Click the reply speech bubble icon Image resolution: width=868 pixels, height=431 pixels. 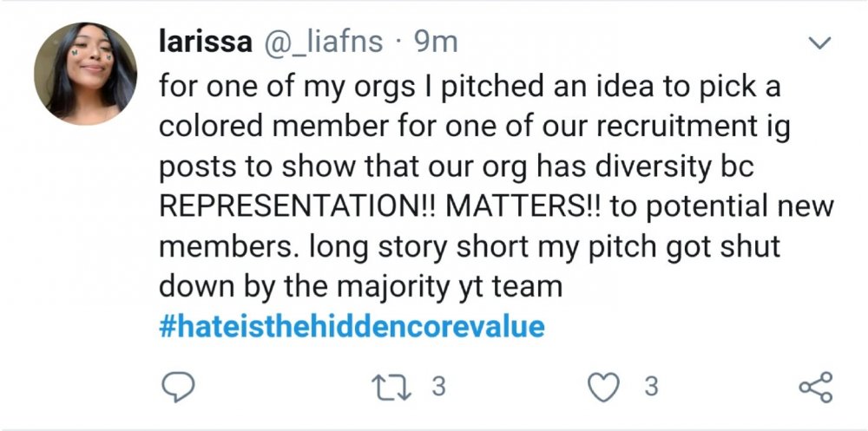click(178, 386)
